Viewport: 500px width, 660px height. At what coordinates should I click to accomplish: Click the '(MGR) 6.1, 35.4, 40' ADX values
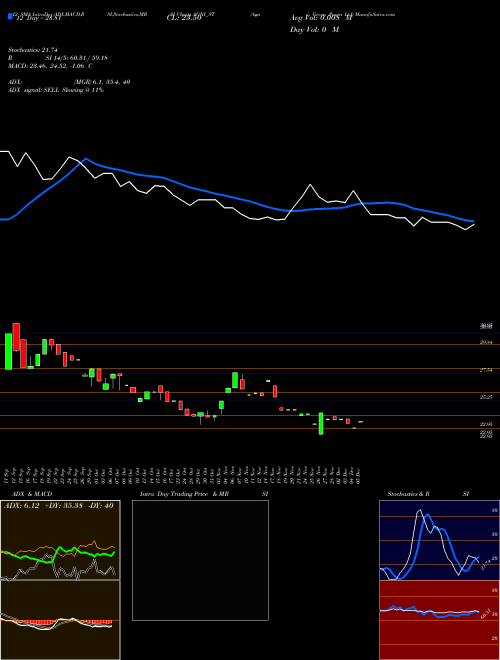pos(101,82)
